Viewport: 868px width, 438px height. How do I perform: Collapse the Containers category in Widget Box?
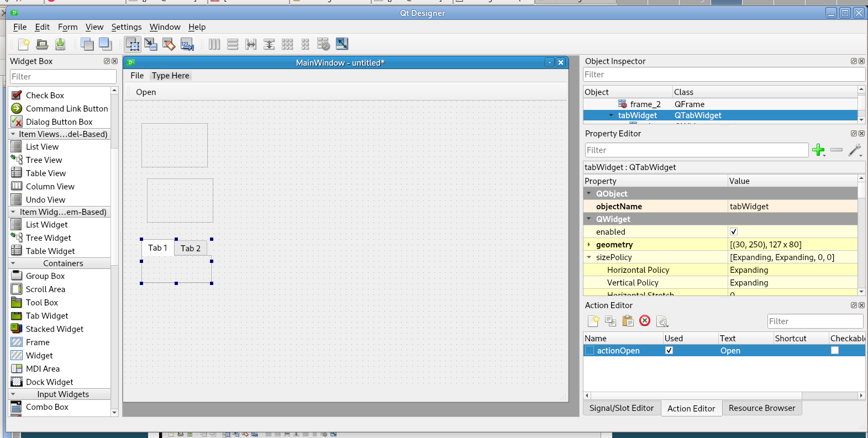13,263
